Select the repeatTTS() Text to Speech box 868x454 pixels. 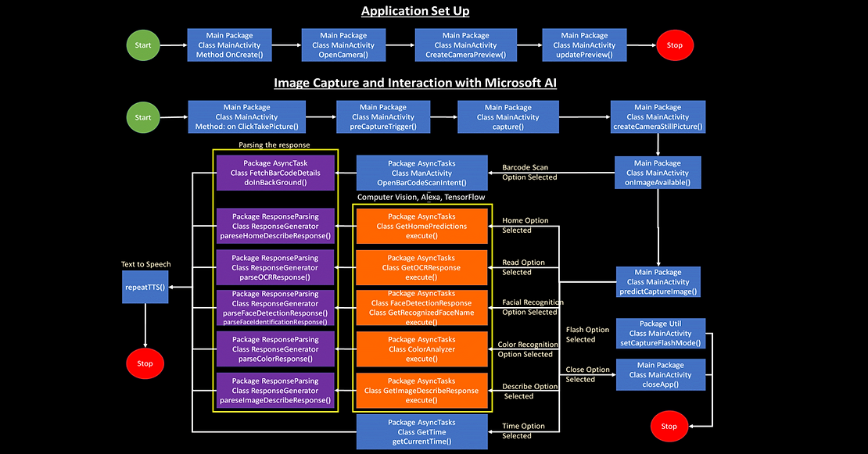point(145,288)
